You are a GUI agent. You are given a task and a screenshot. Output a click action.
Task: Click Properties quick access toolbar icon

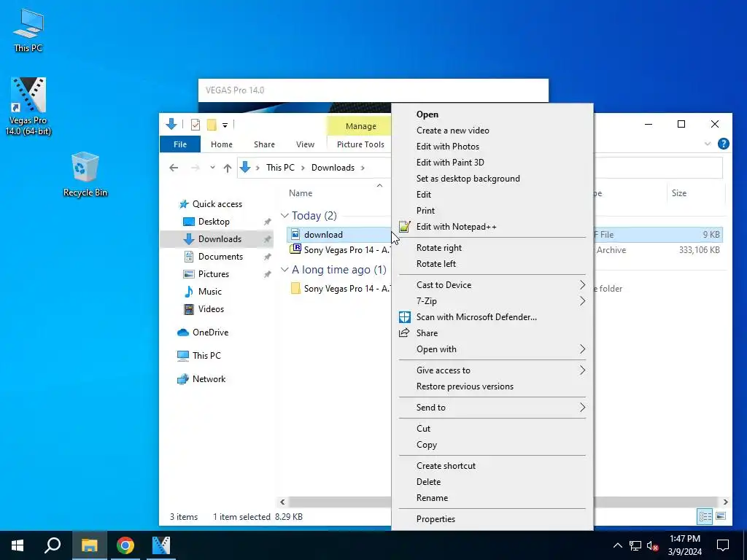tap(196, 125)
